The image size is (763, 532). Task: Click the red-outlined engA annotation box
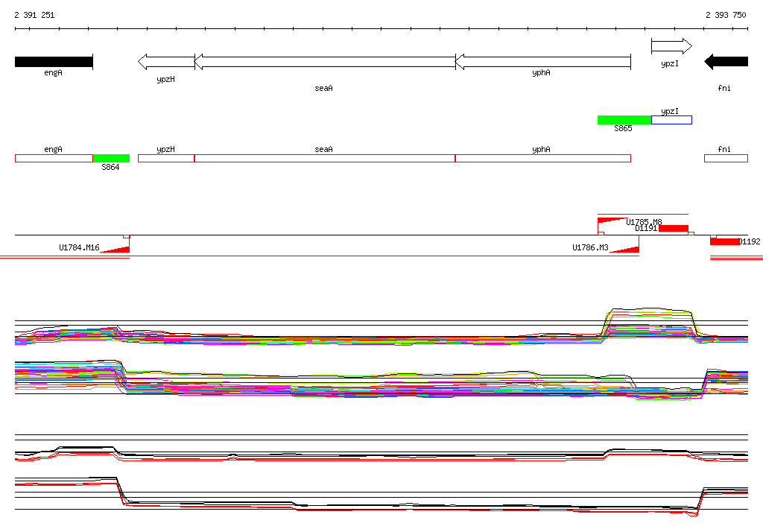[x=54, y=158]
